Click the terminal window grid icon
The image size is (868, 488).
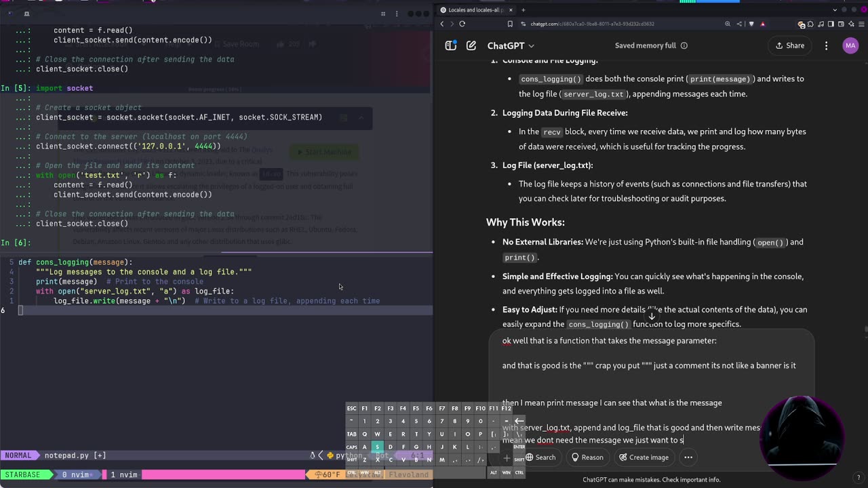point(383,14)
